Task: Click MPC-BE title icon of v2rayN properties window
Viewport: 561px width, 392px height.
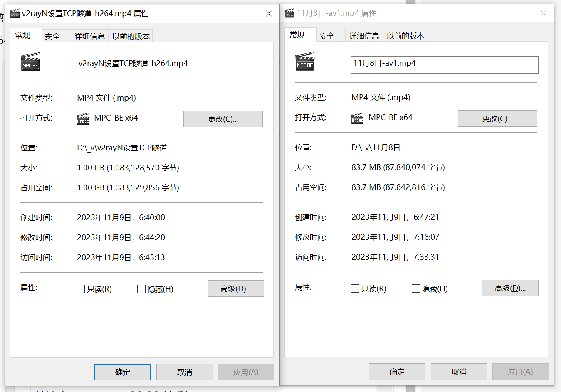Action: (15, 14)
